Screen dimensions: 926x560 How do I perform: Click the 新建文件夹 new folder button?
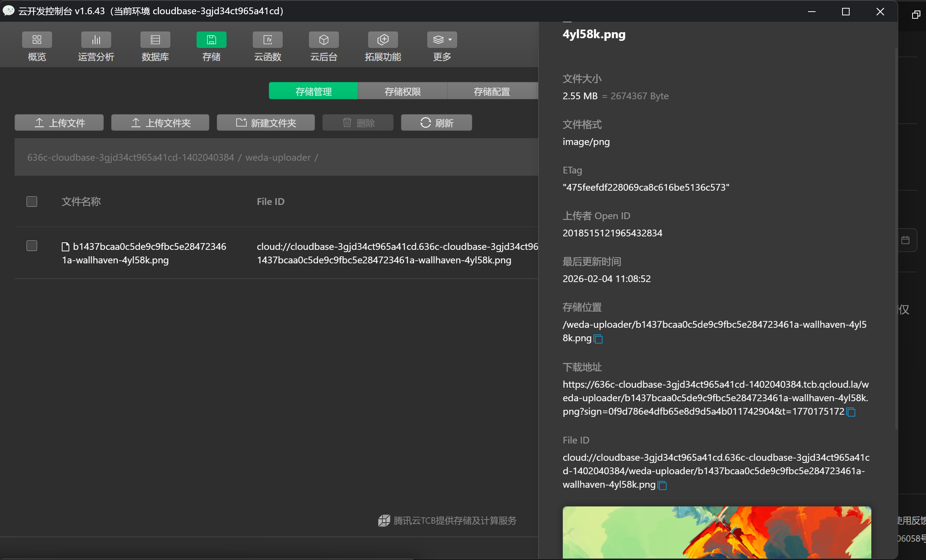click(x=265, y=123)
